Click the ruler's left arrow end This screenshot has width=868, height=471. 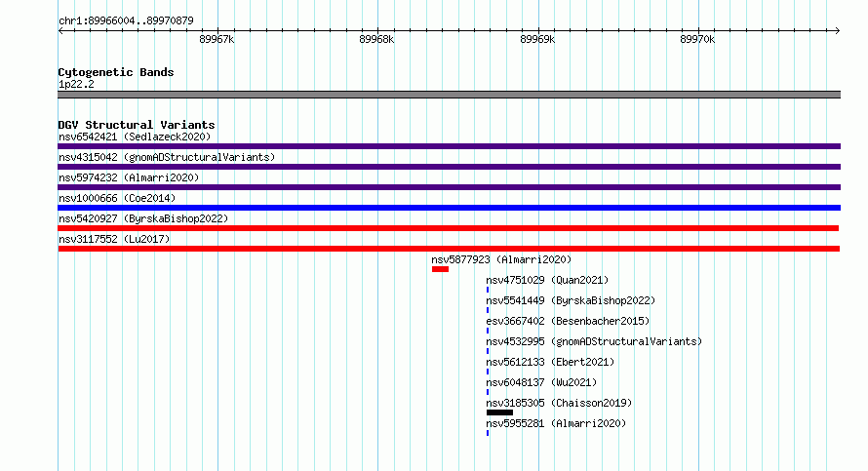[60, 31]
